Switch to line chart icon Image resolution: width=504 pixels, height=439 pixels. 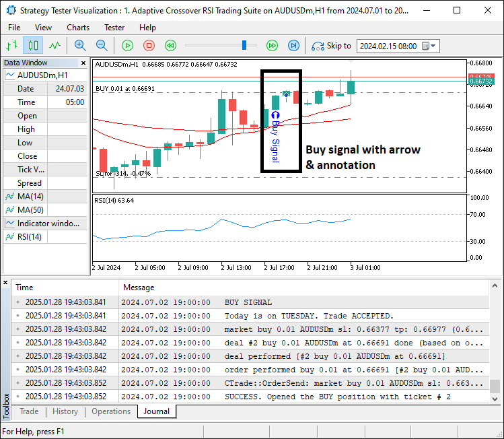55,46
